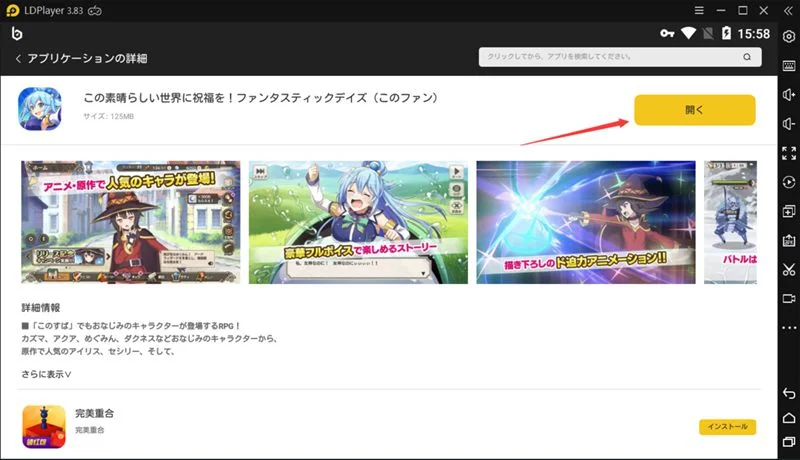Open the more options ellipsis in sidebar
Image resolution: width=800 pixels, height=460 pixels.
(x=789, y=327)
